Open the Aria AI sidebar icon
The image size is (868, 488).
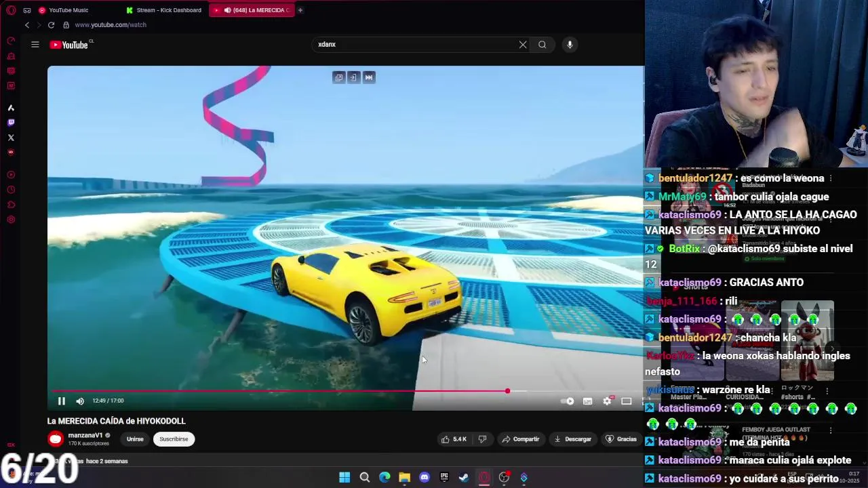click(x=11, y=108)
